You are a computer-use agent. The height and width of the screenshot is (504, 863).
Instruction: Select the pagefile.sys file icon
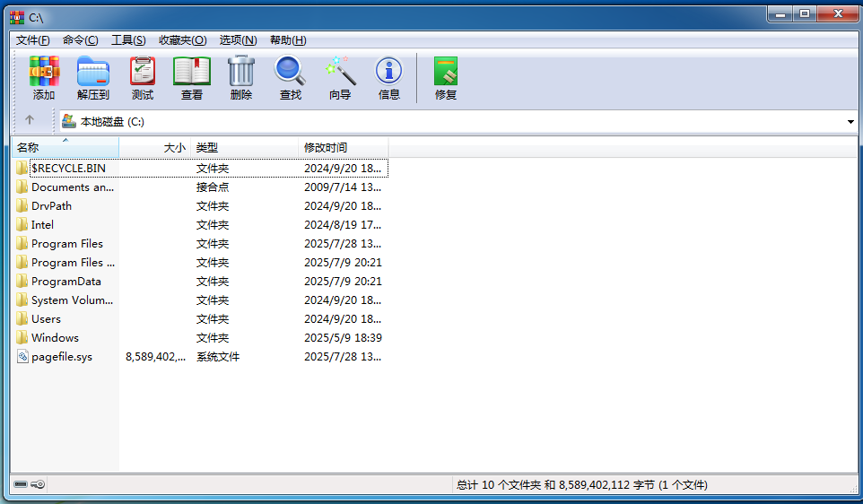click(22, 357)
